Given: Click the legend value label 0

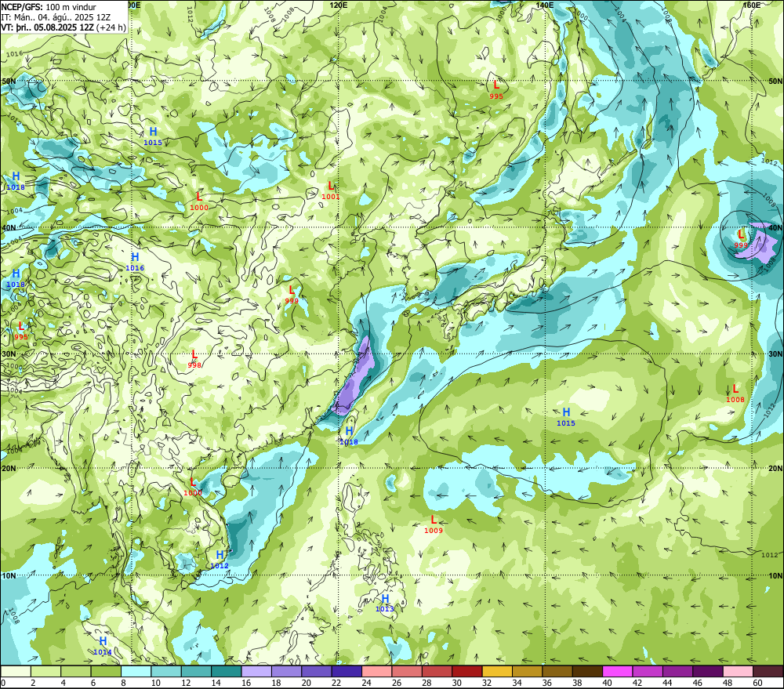Looking at the screenshot, I should 3,683.
